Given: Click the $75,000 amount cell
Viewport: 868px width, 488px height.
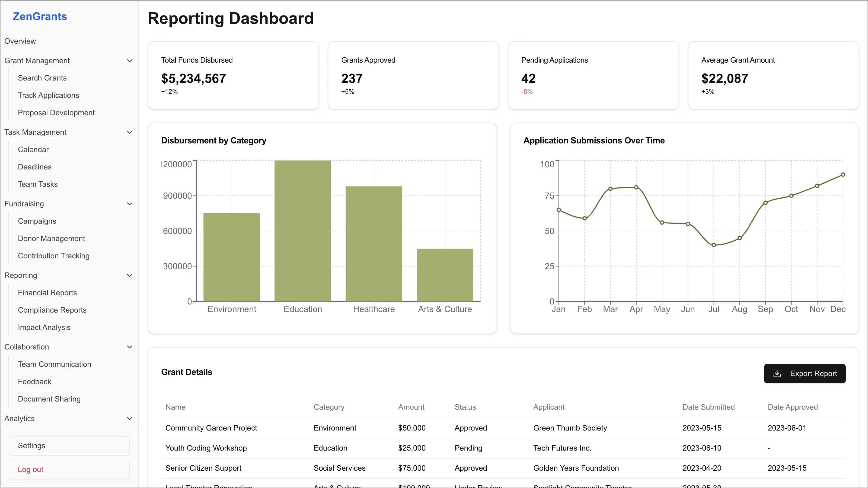Looking at the screenshot, I should tap(412, 468).
